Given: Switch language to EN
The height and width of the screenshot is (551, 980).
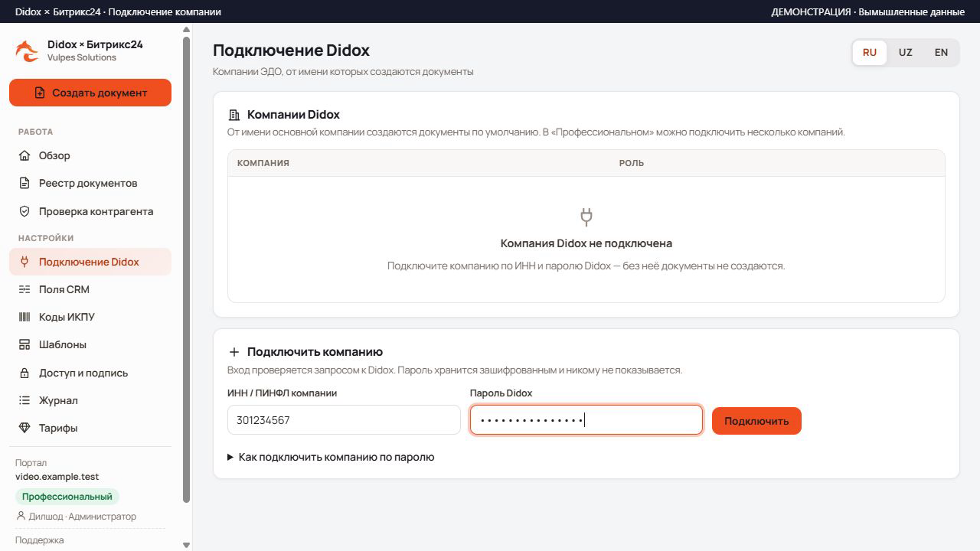Looking at the screenshot, I should click(941, 53).
